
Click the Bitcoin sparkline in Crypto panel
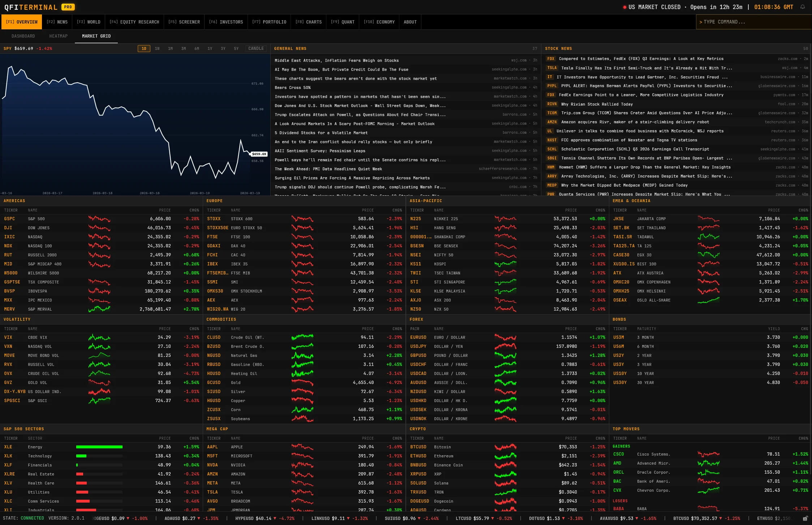tap(506, 447)
